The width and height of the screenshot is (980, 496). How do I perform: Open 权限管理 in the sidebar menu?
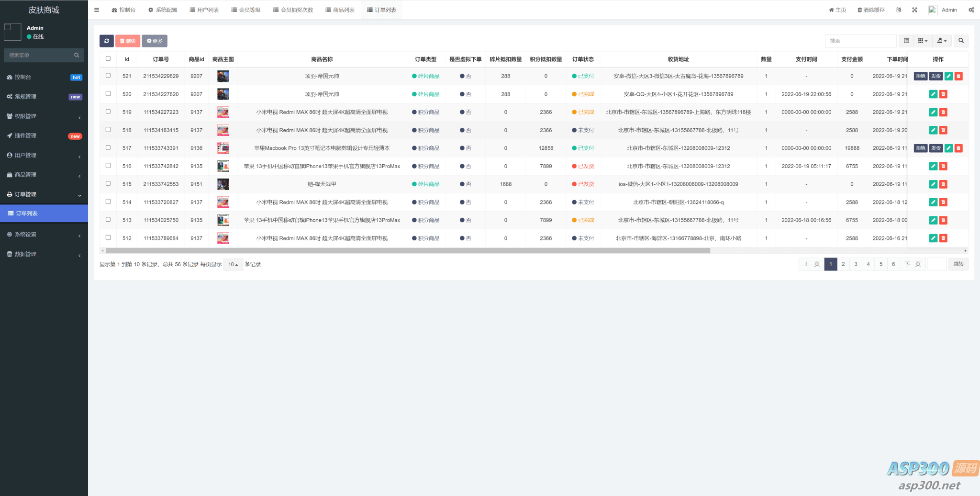43,116
